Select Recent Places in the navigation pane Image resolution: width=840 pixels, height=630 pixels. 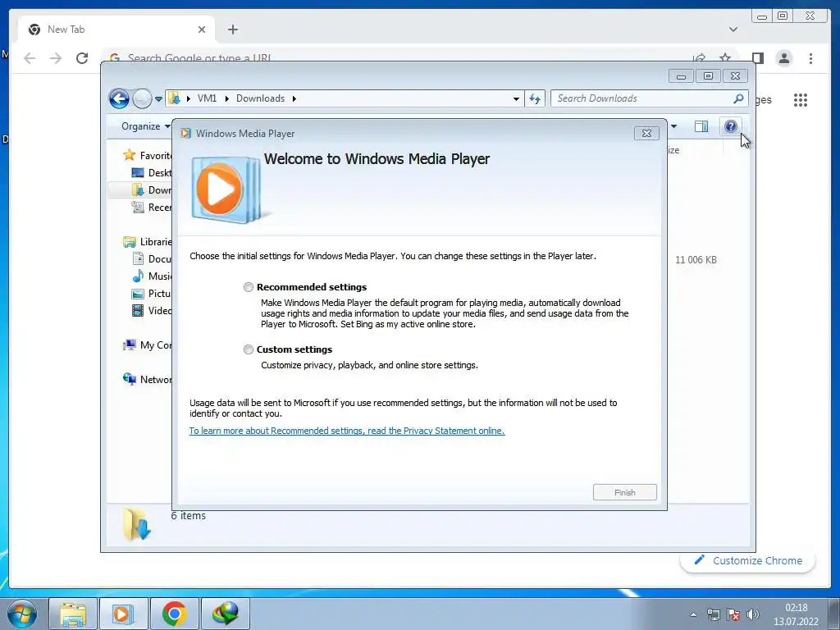point(152,208)
